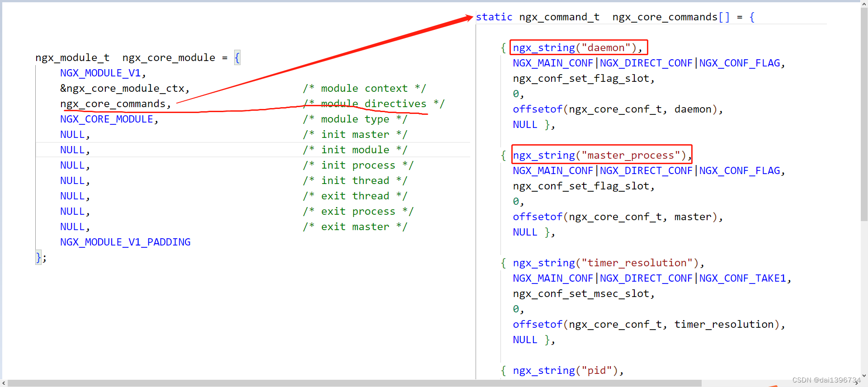Click NGX_CONF_TAKE1 flag
This screenshot has width=868, height=387.
pos(743,278)
